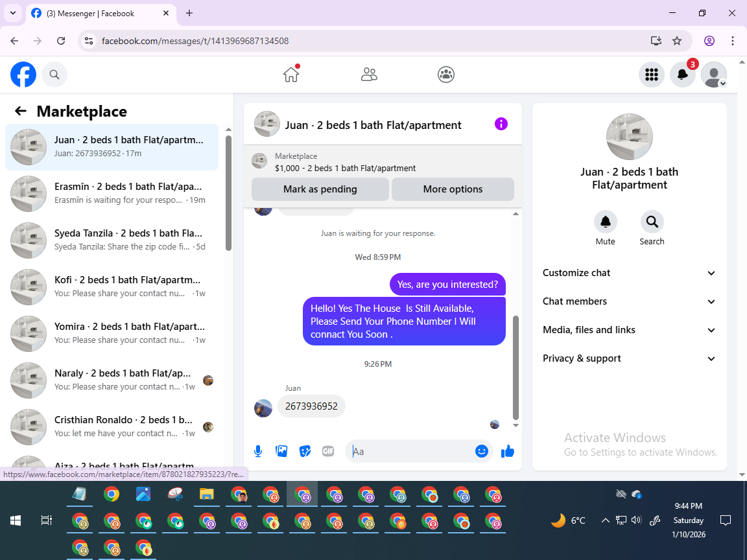The image size is (747, 560).
Task: Expand Privacy & support section
Action: [x=629, y=358]
